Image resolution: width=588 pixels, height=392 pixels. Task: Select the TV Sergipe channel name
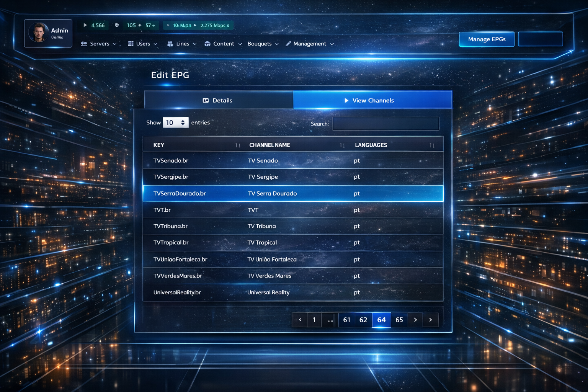[x=263, y=177]
